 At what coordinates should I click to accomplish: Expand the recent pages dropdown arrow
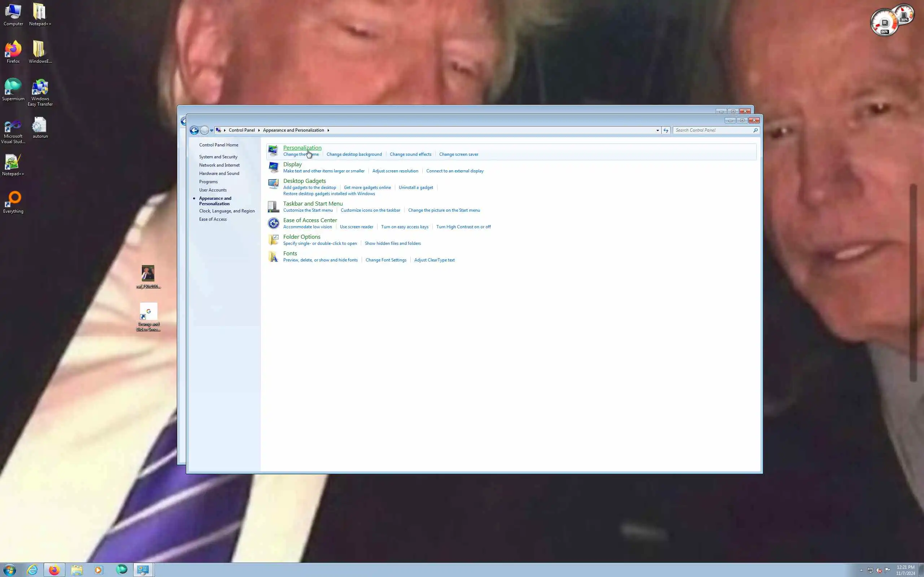212,131
